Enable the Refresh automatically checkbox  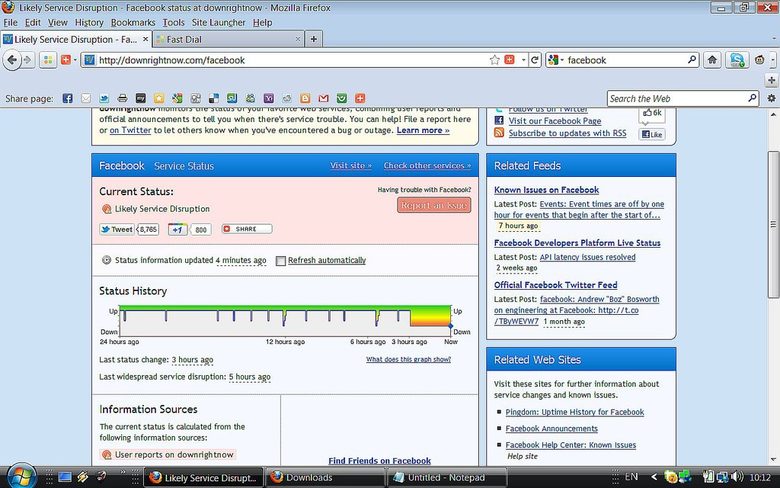click(x=281, y=261)
